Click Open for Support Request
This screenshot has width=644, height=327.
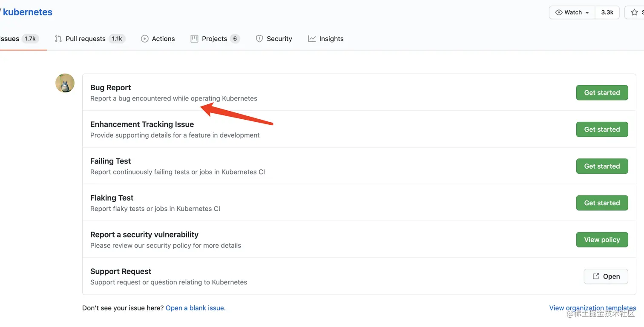[x=606, y=276]
